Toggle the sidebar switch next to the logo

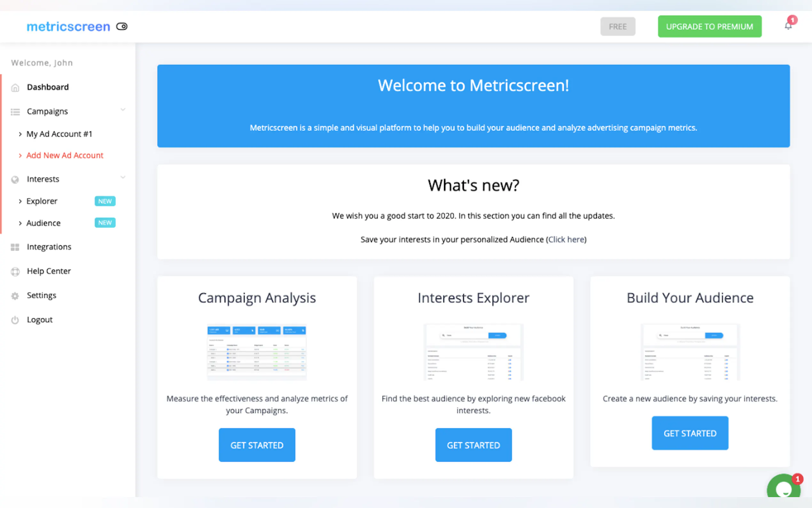[x=122, y=26]
